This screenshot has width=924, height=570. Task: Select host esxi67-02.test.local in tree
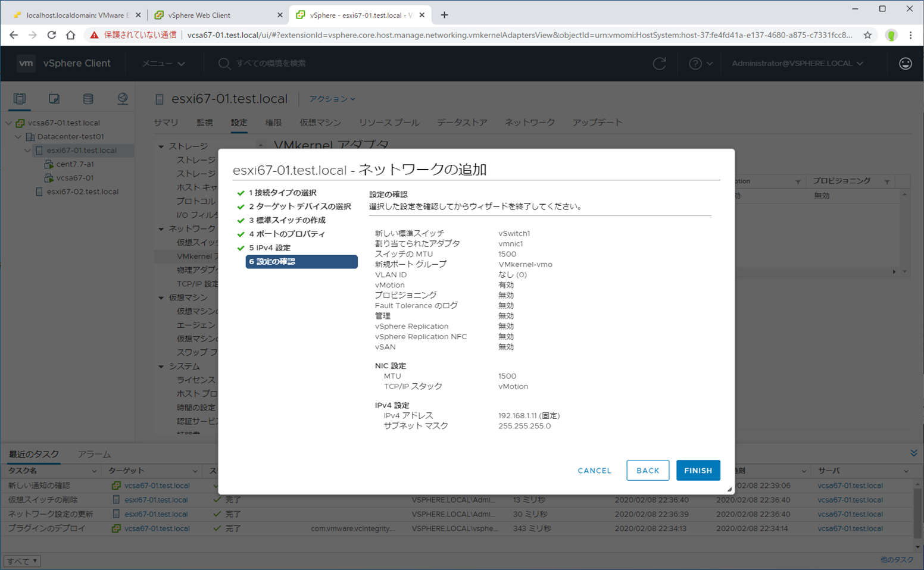pyautogui.click(x=83, y=192)
